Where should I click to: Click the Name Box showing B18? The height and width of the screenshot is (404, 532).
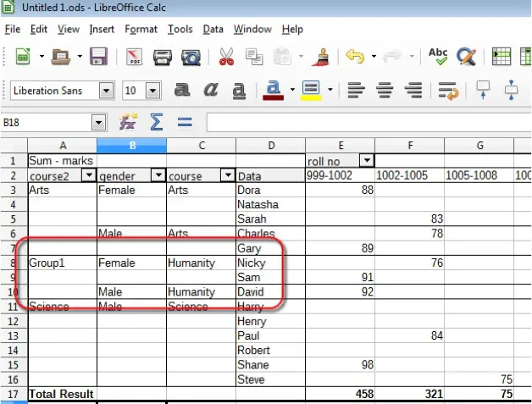[x=47, y=123]
